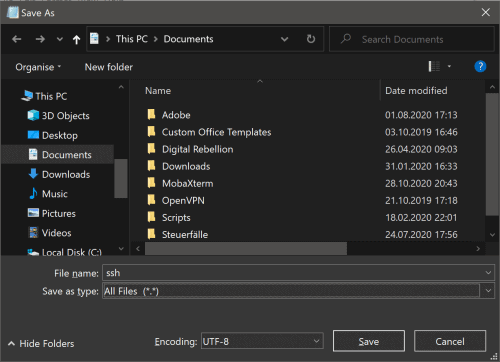Click horizontal scrollbar right arrow
Screen dimensions: 500x362
[478, 249]
